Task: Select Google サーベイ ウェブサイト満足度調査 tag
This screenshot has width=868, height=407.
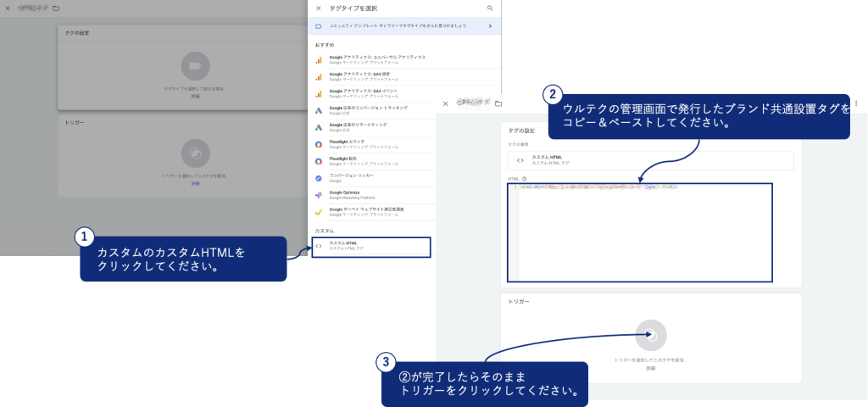Action: (366, 210)
